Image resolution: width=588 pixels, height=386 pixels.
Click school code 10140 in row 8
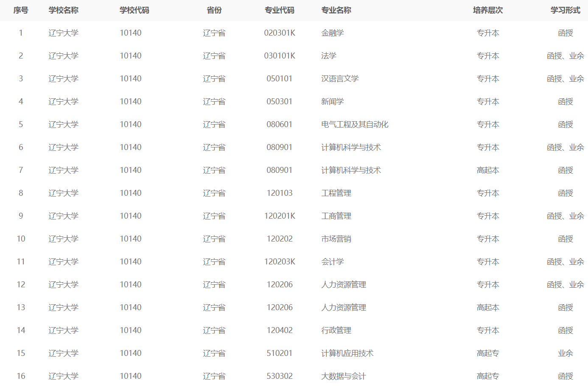[x=131, y=193]
